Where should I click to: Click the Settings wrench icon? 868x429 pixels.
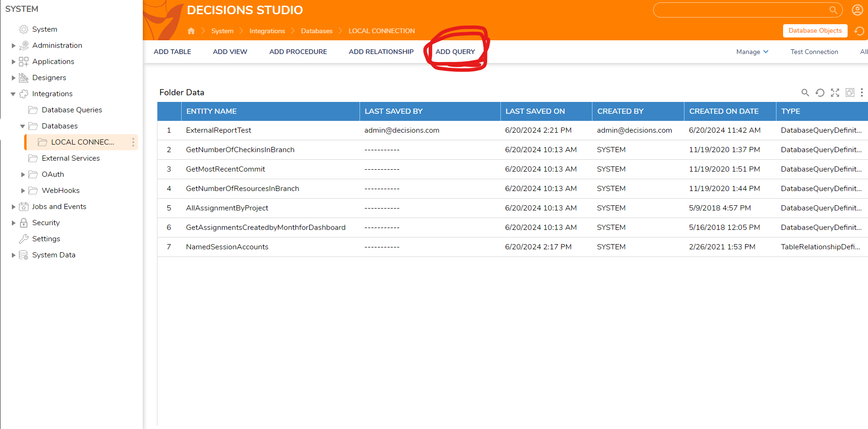(x=24, y=239)
